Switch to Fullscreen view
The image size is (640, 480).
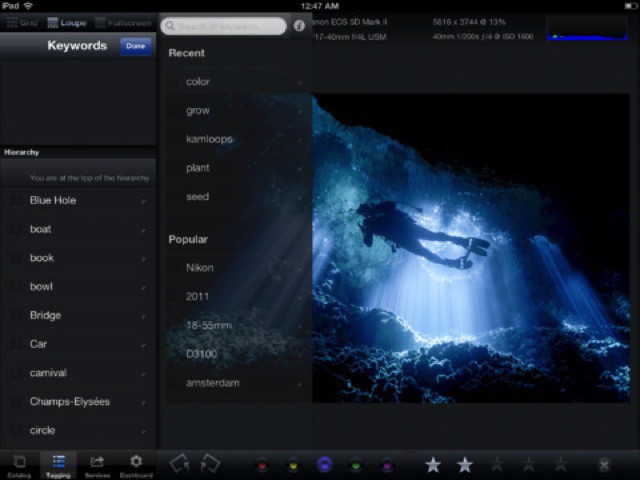(x=125, y=21)
